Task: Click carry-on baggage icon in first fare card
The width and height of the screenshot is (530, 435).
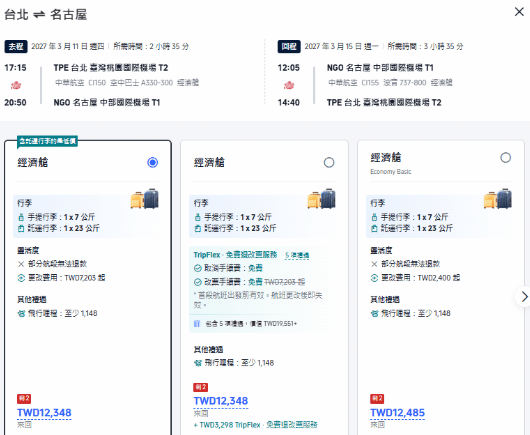Action: pyautogui.click(x=21, y=217)
